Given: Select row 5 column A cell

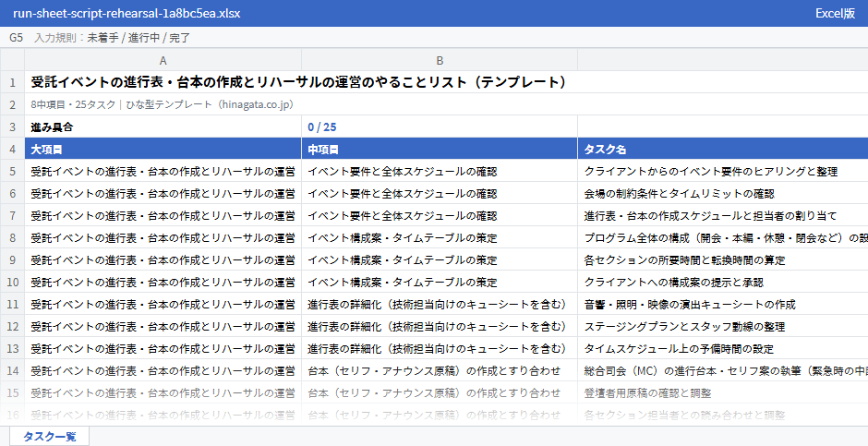Looking at the screenshot, I should click(x=163, y=171).
